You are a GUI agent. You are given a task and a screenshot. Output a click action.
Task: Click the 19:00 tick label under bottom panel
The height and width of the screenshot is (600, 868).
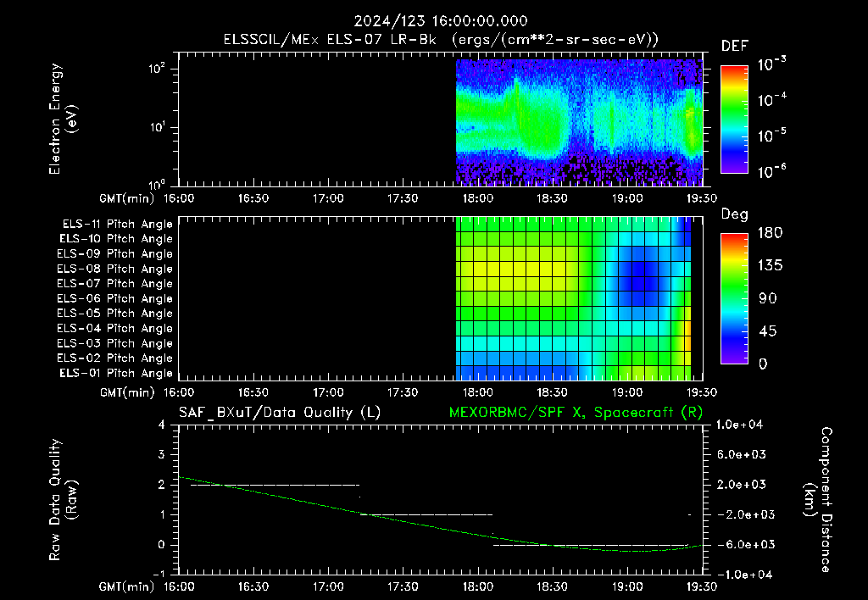click(x=627, y=586)
